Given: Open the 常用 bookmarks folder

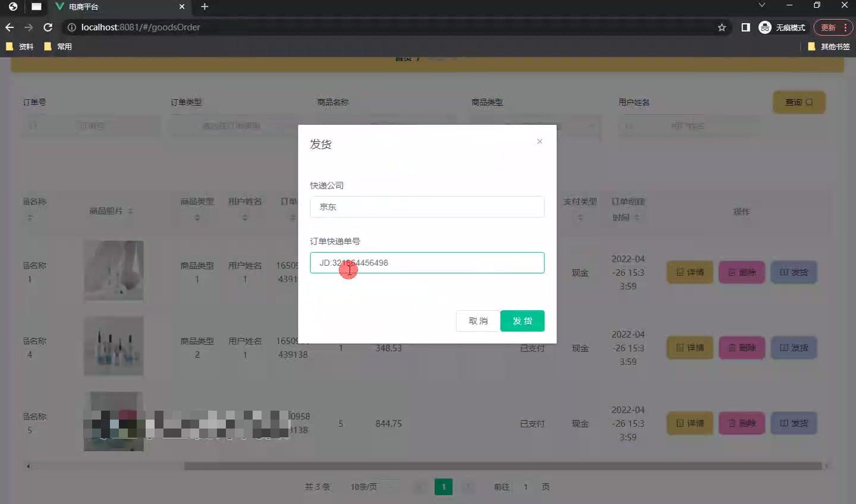Looking at the screenshot, I should (58, 46).
